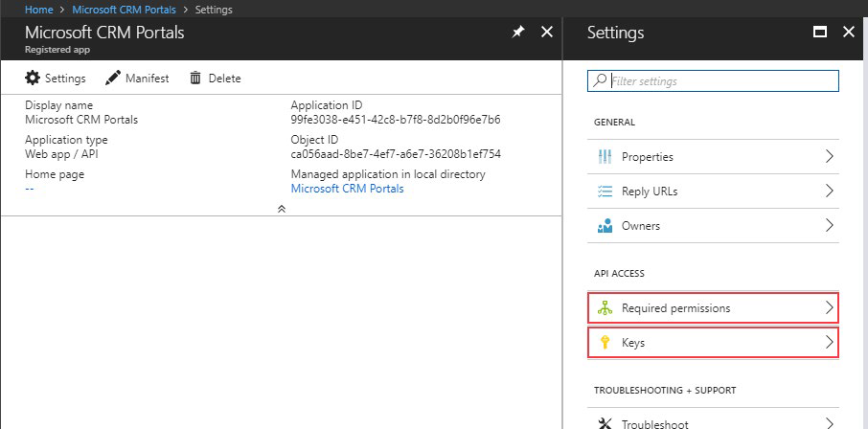This screenshot has height=429, width=868.
Task: Click the Home page label
Action: point(55,174)
